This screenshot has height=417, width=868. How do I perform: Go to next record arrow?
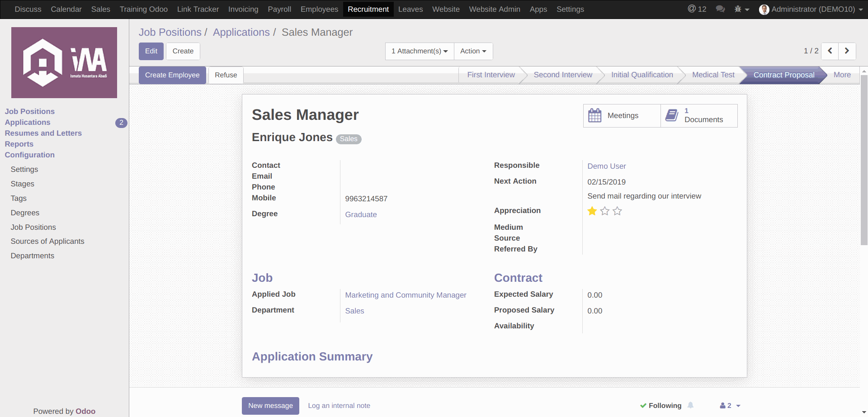[847, 51]
